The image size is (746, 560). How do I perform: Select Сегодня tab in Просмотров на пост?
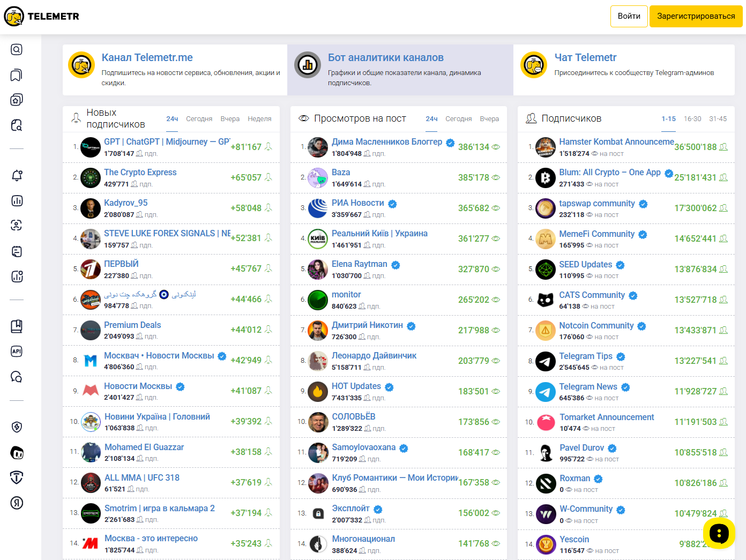click(459, 119)
